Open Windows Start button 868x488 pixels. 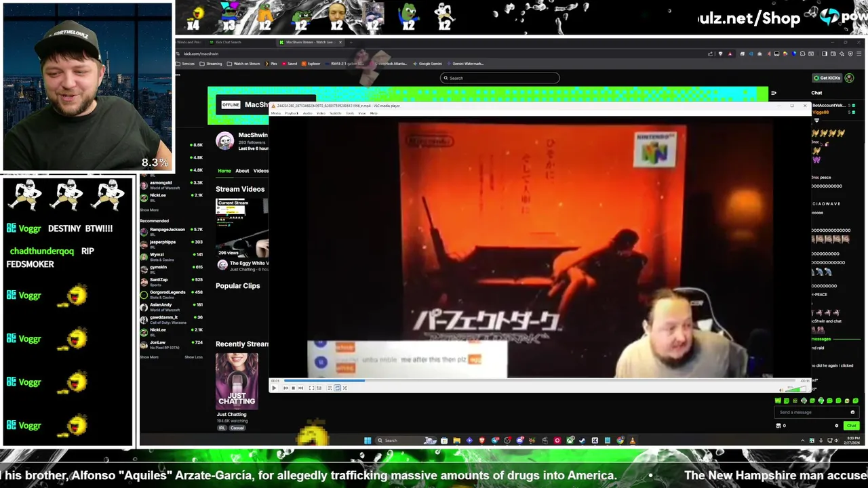pos(368,441)
